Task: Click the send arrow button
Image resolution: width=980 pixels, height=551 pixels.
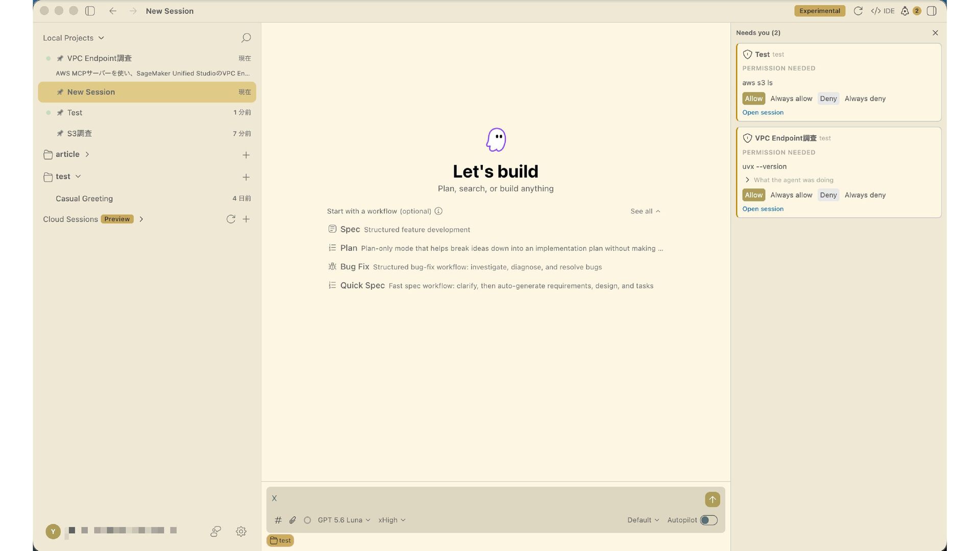Action: point(712,499)
